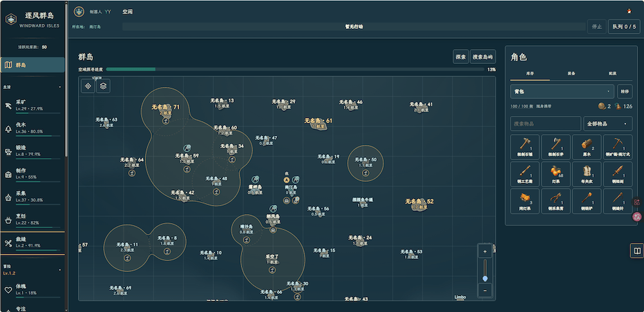Open the 背包 backpack dropdown
The image size is (644, 312).
[x=562, y=92]
